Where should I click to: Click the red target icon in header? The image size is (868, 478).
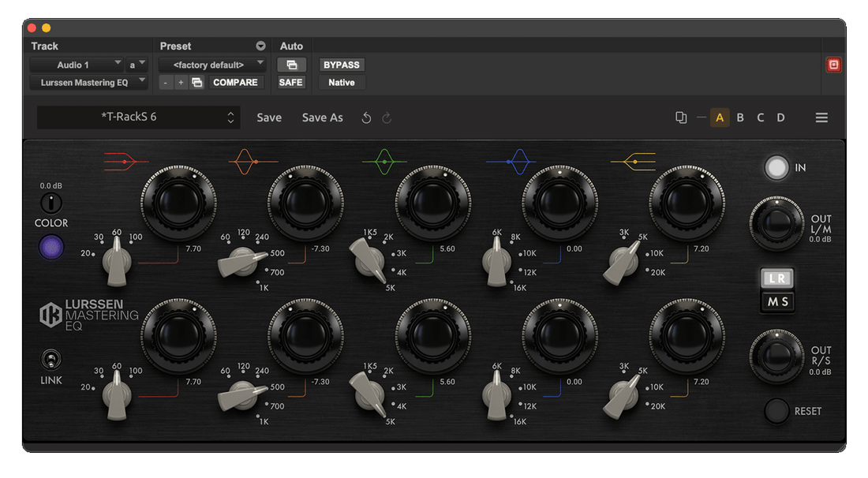tap(833, 65)
